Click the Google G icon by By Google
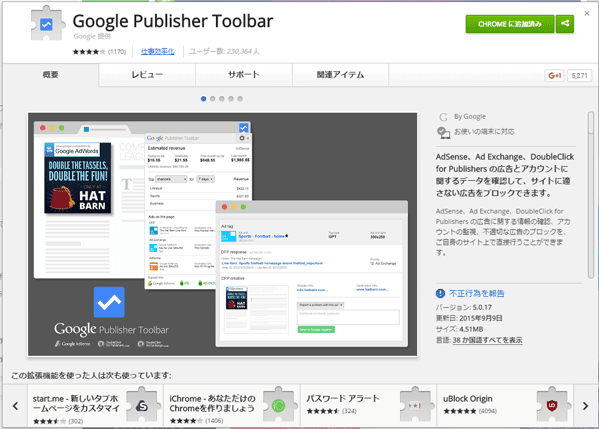 [443, 117]
